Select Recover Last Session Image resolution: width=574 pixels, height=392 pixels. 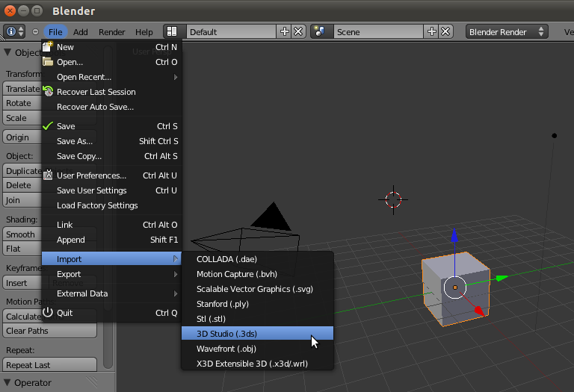111,92
